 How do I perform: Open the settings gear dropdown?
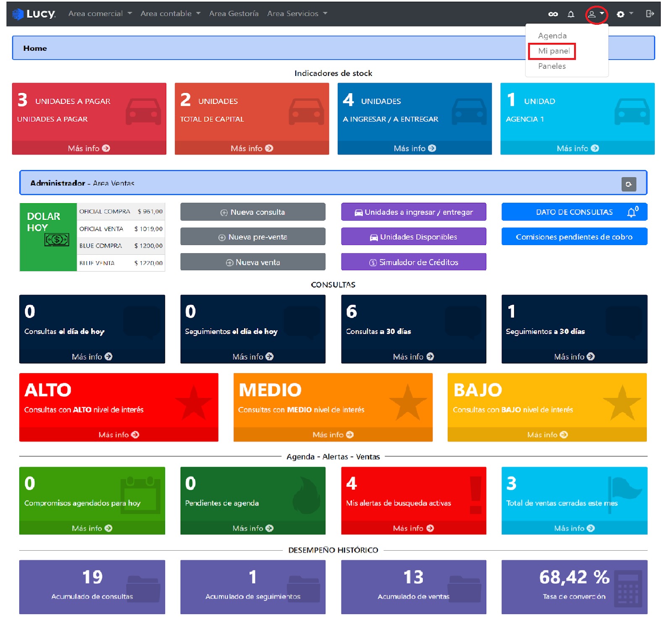(x=625, y=14)
